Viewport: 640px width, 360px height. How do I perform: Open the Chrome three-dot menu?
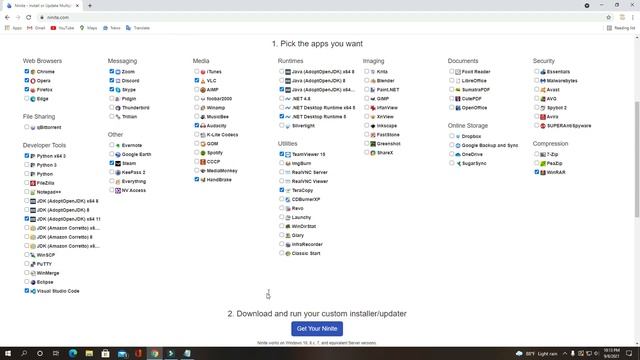click(633, 17)
